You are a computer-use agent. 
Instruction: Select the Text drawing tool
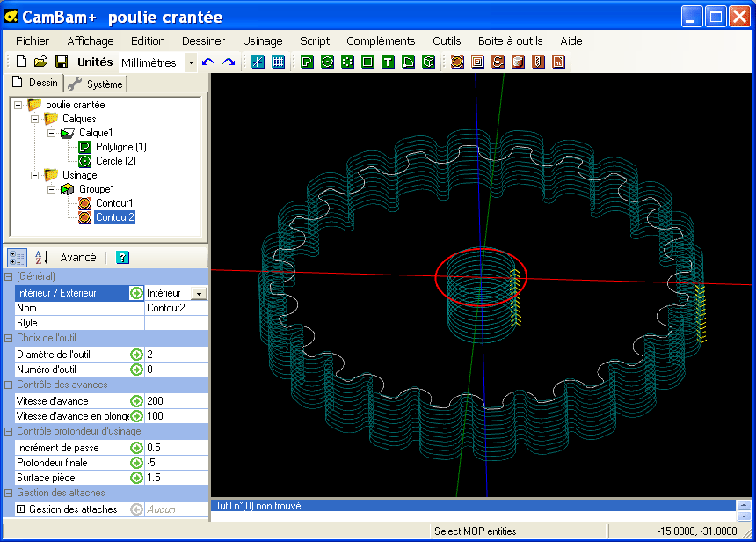pyautogui.click(x=389, y=62)
